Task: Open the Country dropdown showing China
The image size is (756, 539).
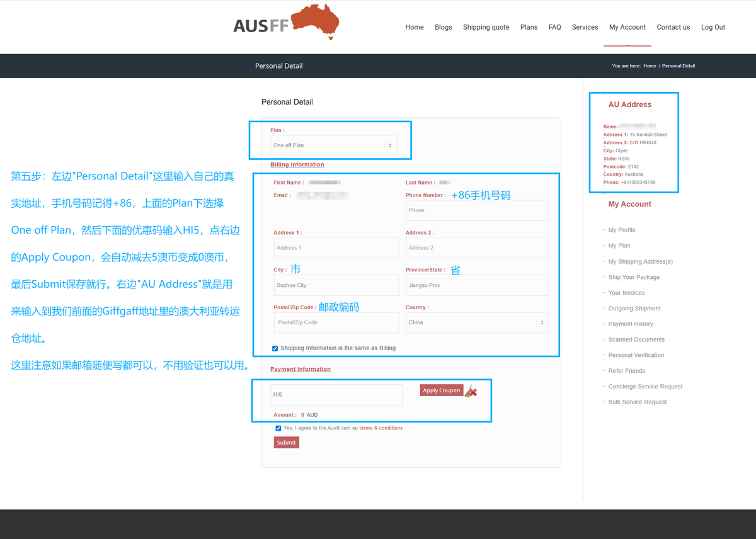Action: click(477, 322)
